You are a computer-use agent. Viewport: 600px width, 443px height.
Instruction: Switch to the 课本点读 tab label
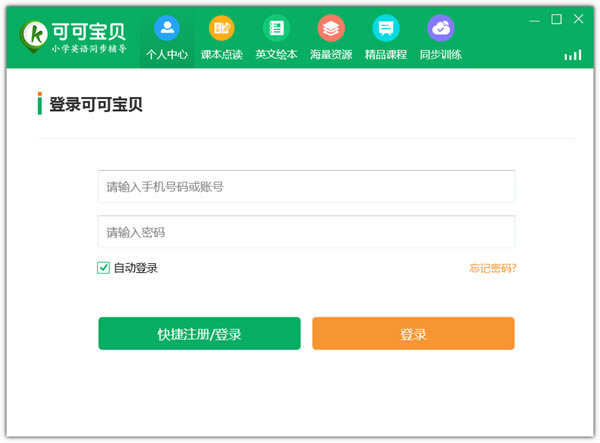[222, 55]
